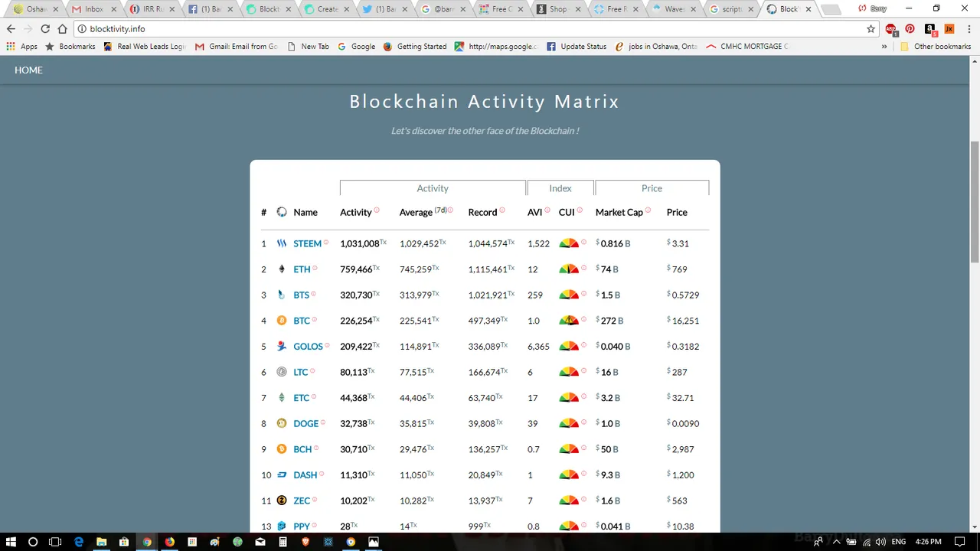This screenshot has height=551, width=980.
Task: Click the DASH coin logo icon
Action: pyautogui.click(x=282, y=474)
